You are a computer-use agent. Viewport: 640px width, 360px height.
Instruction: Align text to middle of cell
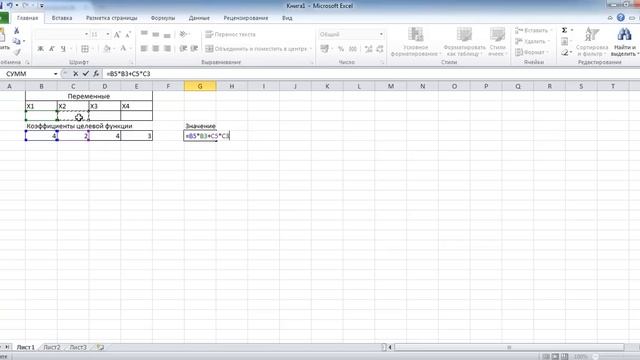(x=156, y=34)
